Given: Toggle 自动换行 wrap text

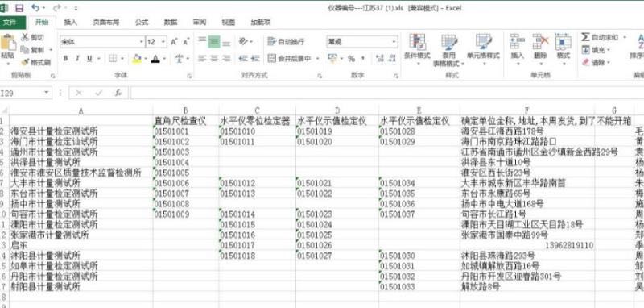Looking at the screenshot, I should [x=286, y=42].
